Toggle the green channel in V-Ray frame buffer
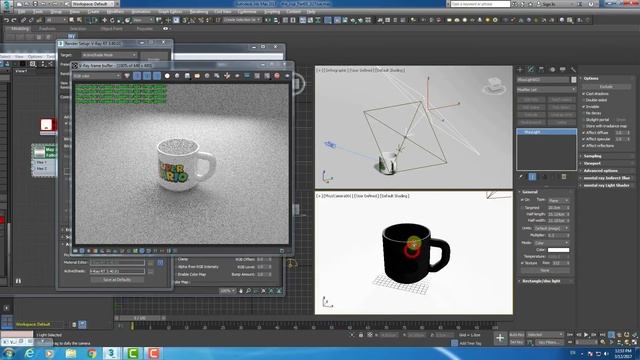The image size is (640, 360). 147,76
